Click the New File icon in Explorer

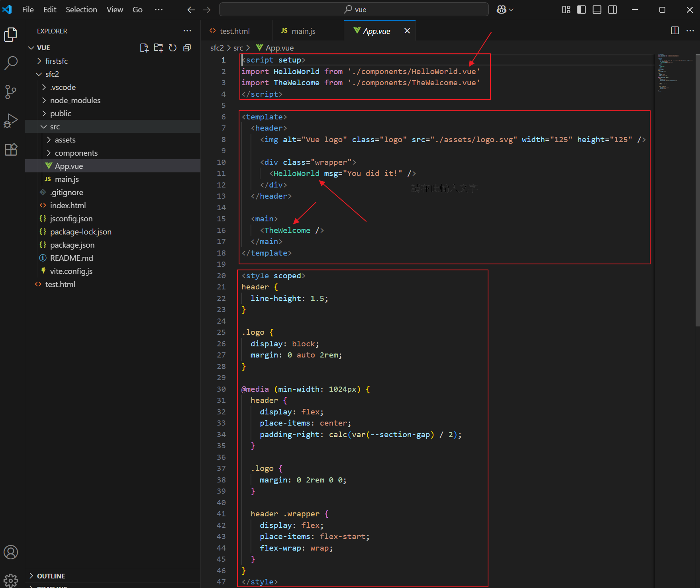coord(144,48)
